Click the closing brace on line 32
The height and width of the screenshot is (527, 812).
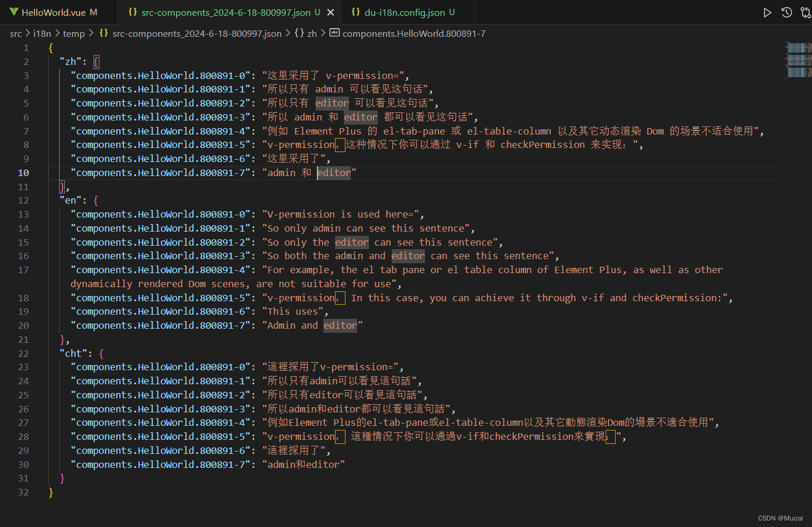tap(51, 492)
